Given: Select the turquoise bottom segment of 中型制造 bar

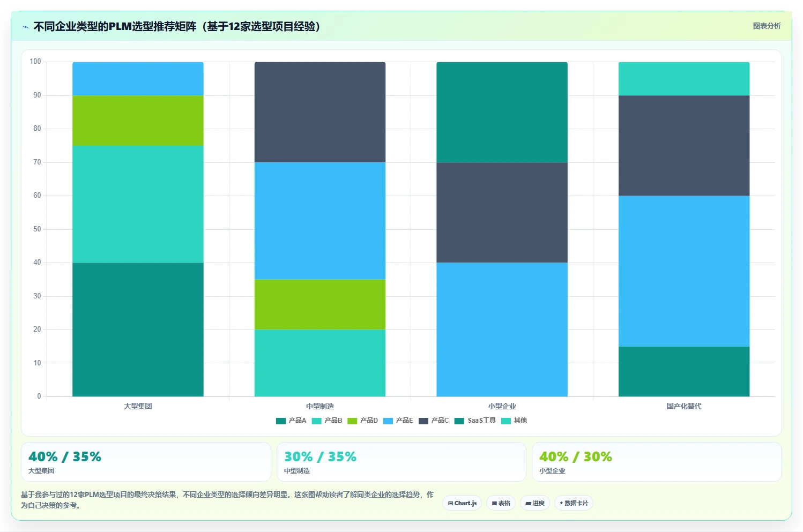Looking at the screenshot, I should (320, 363).
